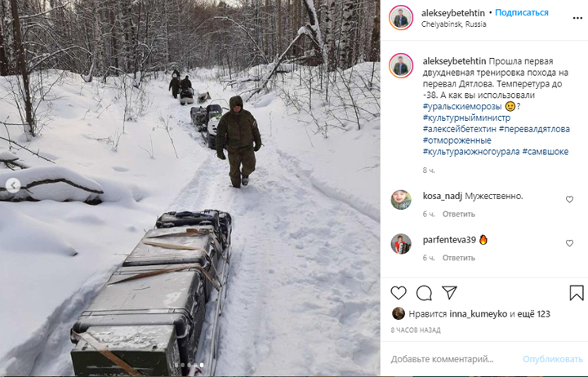The height and width of the screenshot is (377, 588).
Task: Like parfenteva39's comment heart
Action: pos(569,243)
